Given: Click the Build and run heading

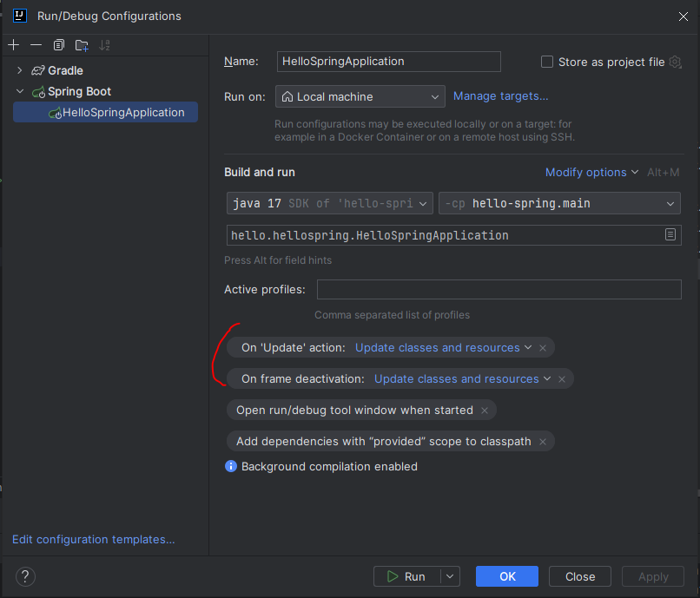Looking at the screenshot, I should [x=260, y=172].
